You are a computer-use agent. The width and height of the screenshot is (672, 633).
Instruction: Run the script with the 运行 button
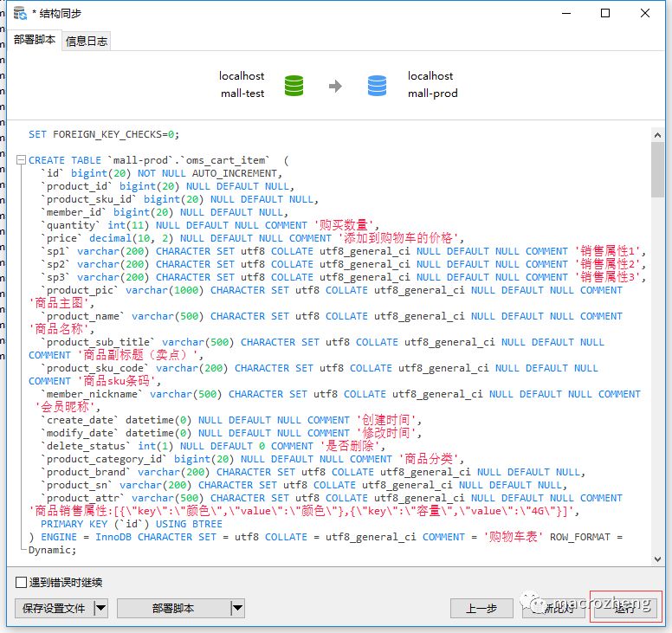(625, 608)
